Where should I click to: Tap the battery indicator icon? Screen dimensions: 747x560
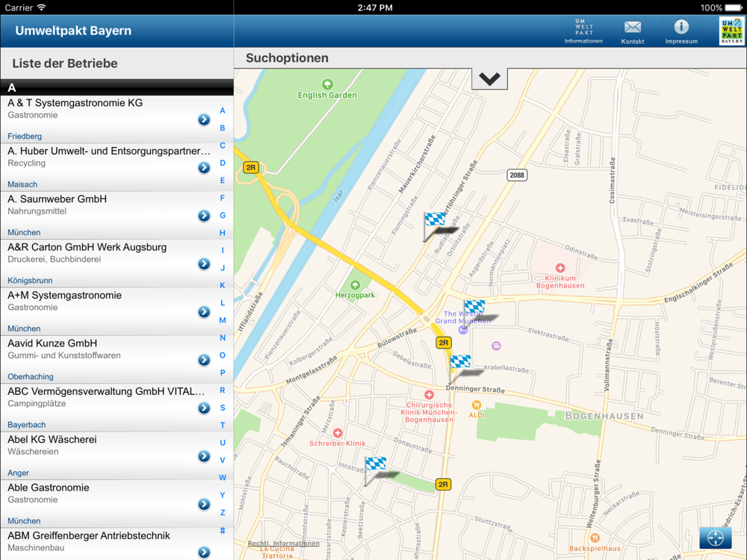[733, 7]
